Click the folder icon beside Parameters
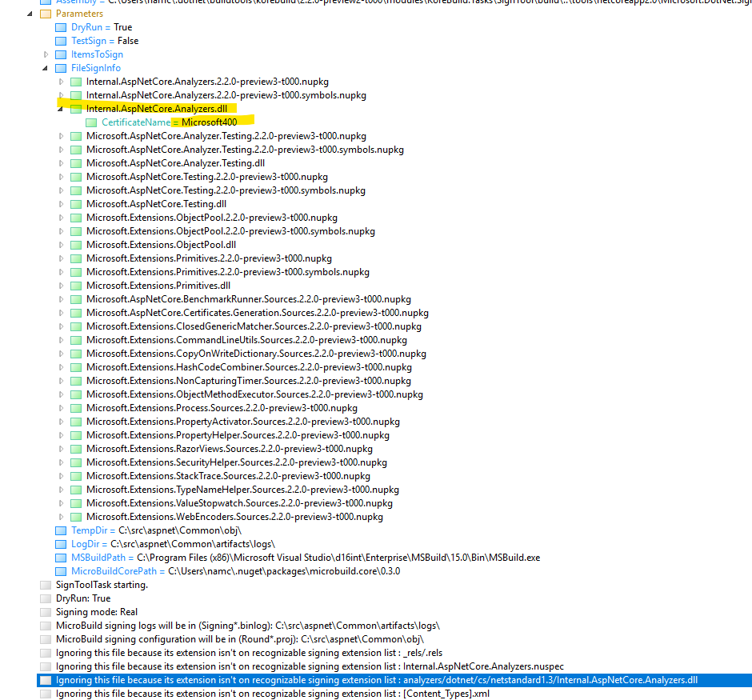This screenshot has height=700, width=752. coord(46,14)
